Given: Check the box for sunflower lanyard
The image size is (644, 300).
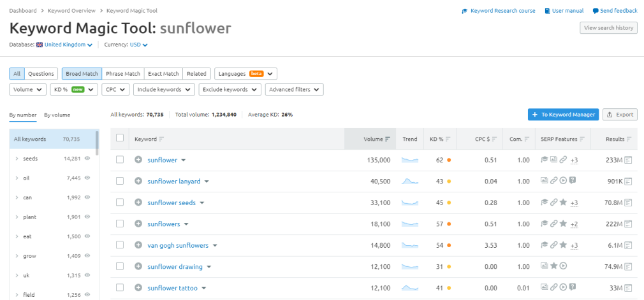Looking at the screenshot, I should tap(120, 181).
